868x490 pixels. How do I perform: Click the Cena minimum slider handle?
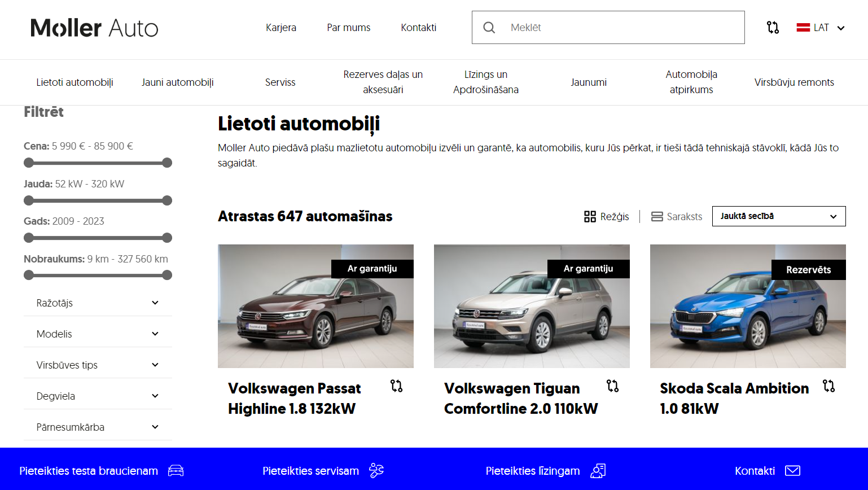click(x=29, y=163)
